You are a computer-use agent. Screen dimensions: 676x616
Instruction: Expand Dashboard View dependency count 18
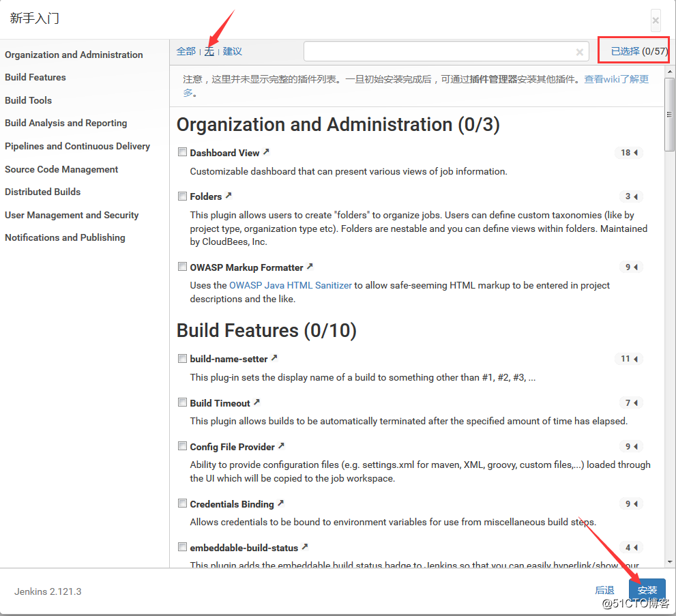pos(629,153)
